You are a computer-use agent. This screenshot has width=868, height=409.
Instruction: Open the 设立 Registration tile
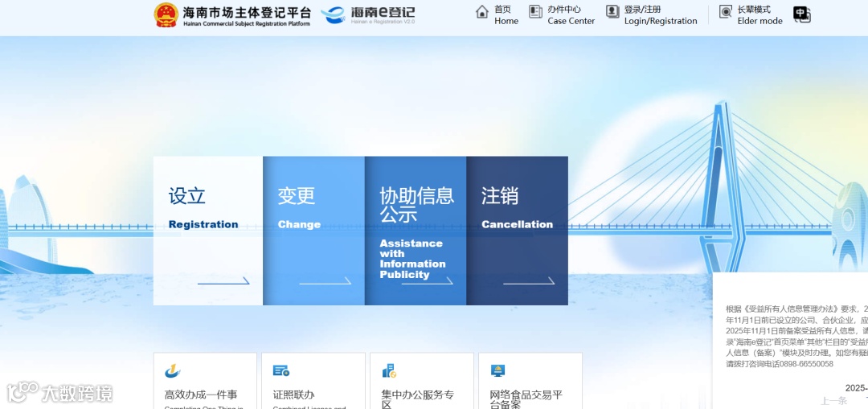(208, 231)
